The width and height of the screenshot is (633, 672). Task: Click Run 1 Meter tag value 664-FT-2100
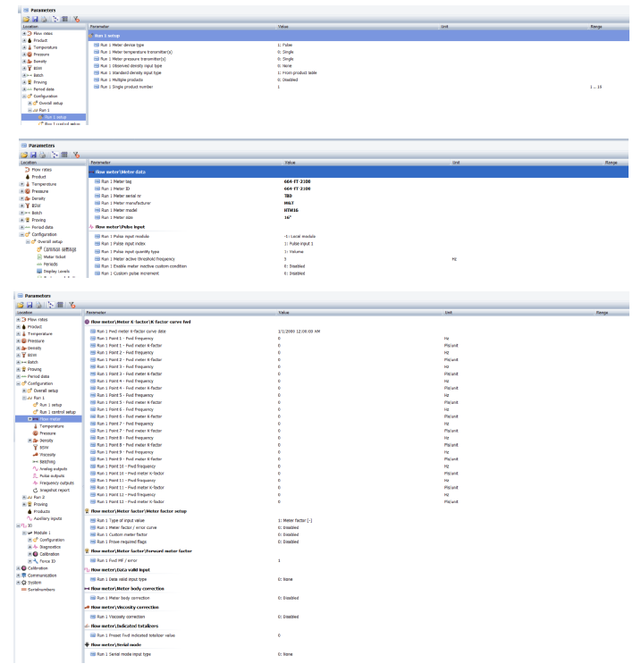coord(297,181)
